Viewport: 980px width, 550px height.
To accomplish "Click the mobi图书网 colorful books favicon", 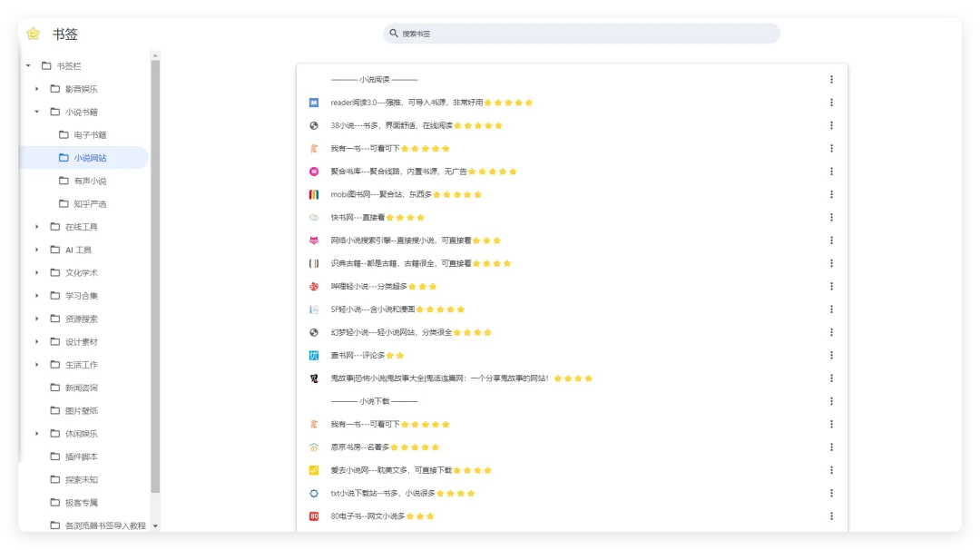I will tap(314, 194).
